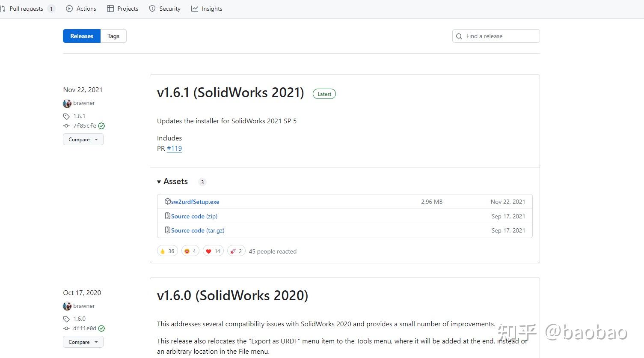Open the Actions tab
Viewport: 644px width, 358px height.
pyautogui.click(x=81, y=9)
